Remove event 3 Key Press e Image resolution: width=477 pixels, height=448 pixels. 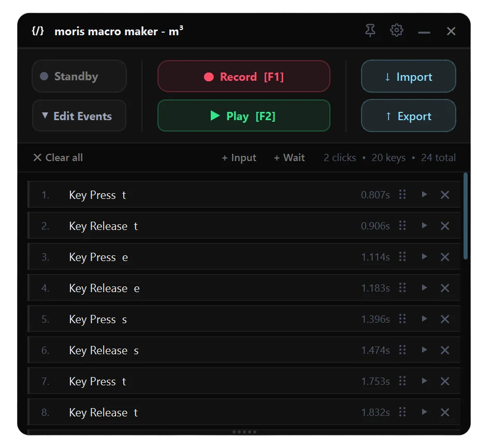point(445,257)
